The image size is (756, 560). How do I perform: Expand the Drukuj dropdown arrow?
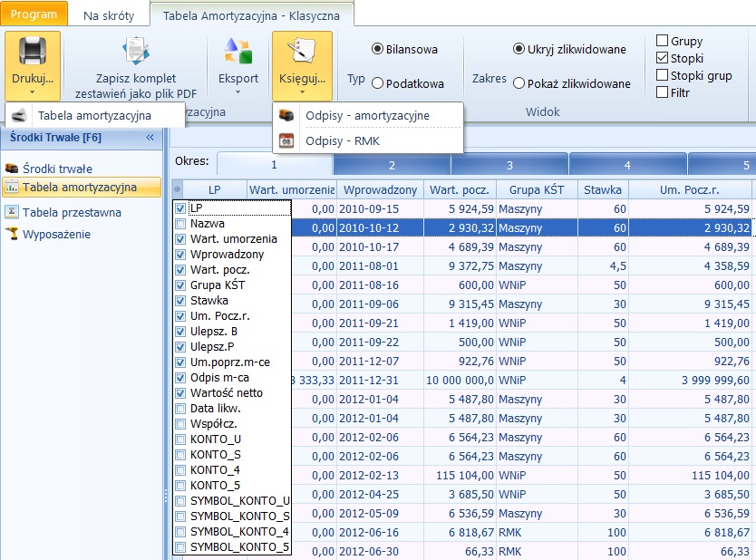point(33,92)
